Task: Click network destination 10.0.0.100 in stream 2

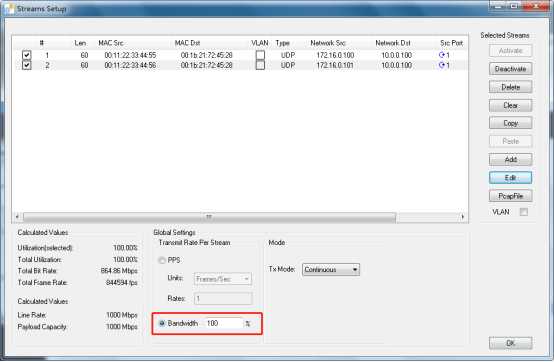Action: click(396, 65)
